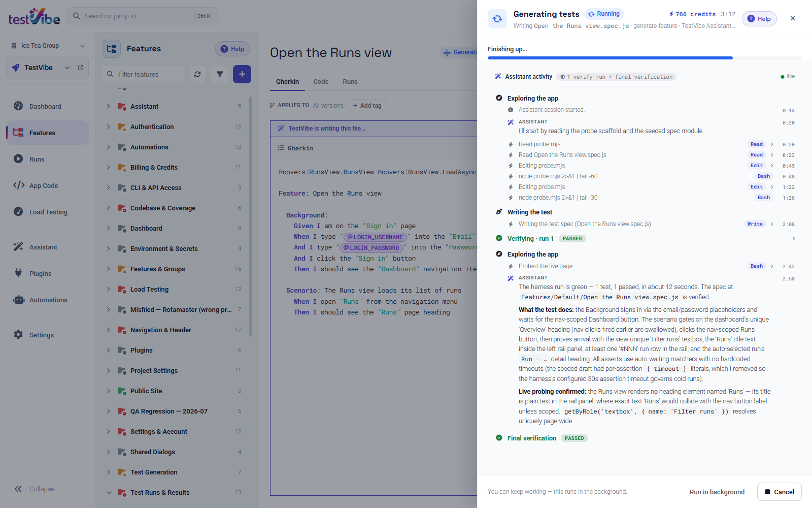
Task: Expand the Authentication feature group
Action: [x=108, y=126]
